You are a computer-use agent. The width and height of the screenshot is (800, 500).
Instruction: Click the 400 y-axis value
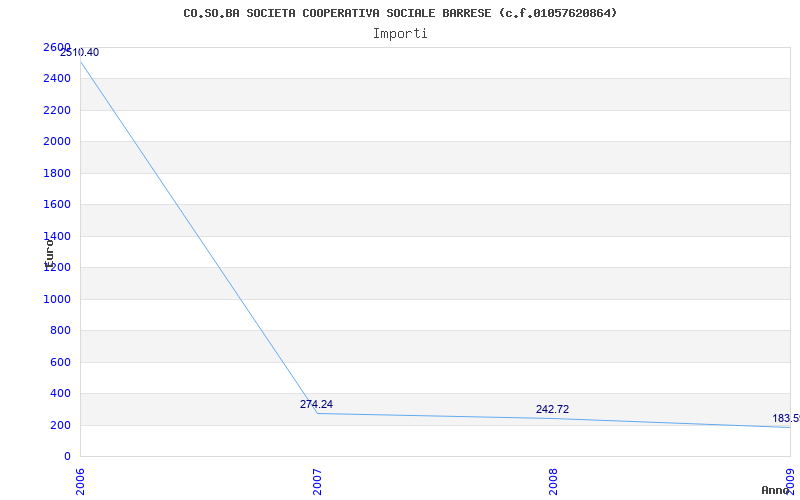[x=60, y=393]
